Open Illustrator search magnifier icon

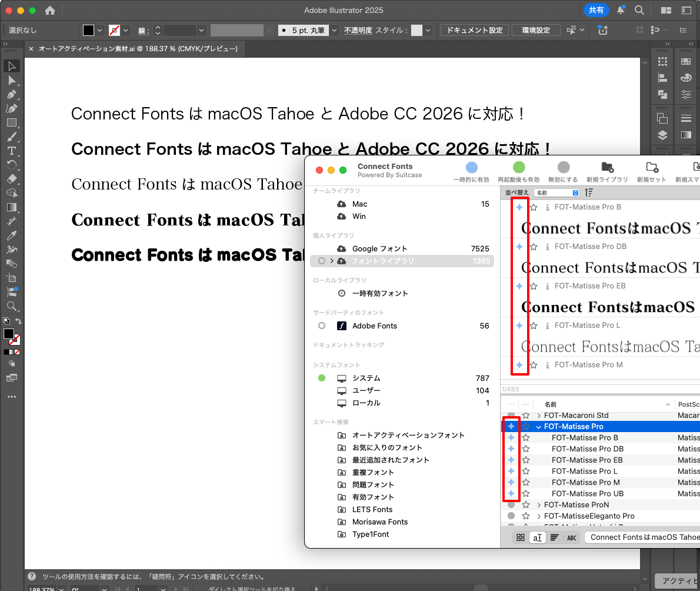[x=639, y=10]
